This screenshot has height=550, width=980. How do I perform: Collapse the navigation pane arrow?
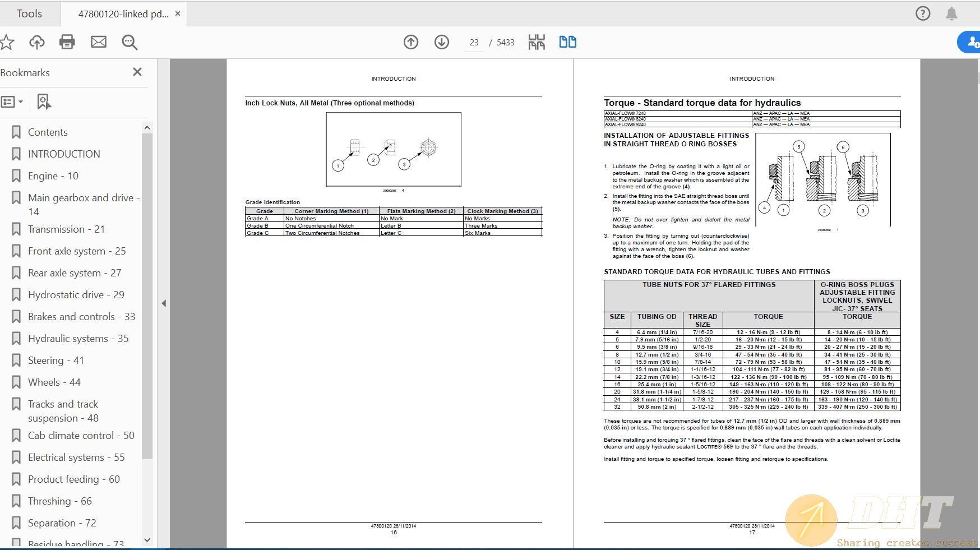tap(164, 303)
